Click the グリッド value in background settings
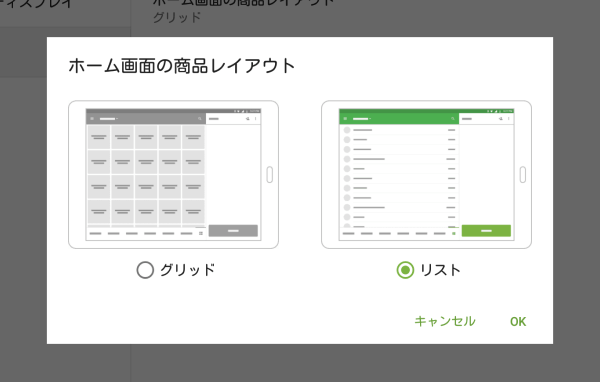 [x=177, y=18]
